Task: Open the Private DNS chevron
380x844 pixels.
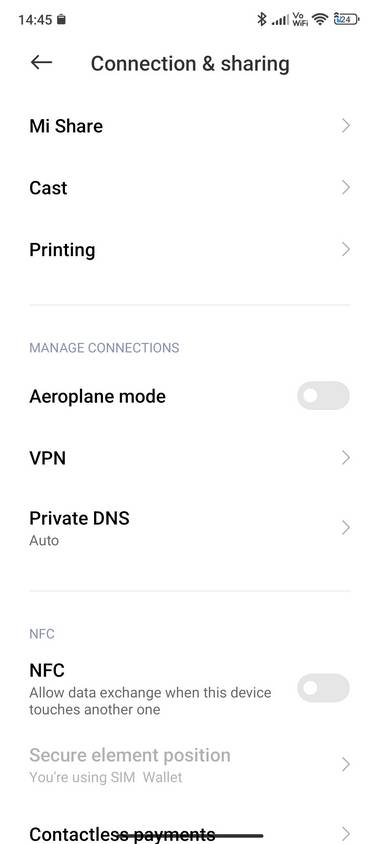Action: coord(346,528)
